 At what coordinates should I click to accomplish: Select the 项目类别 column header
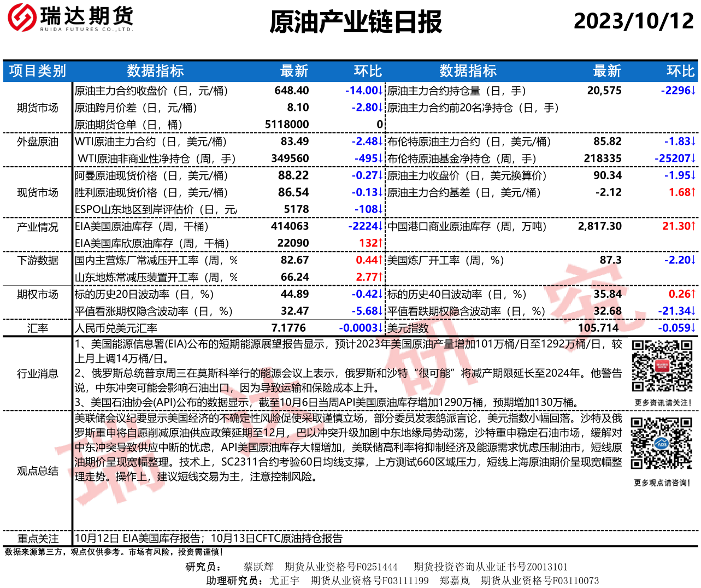37,71
